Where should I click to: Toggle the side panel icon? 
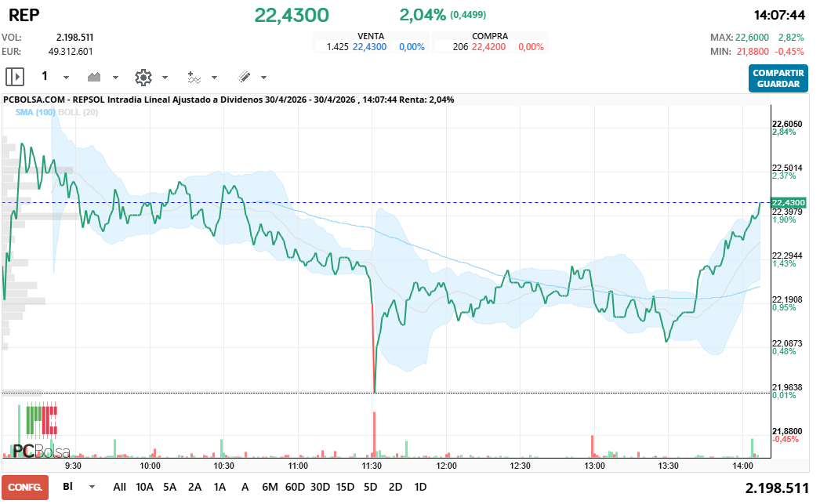pos(15,78)
